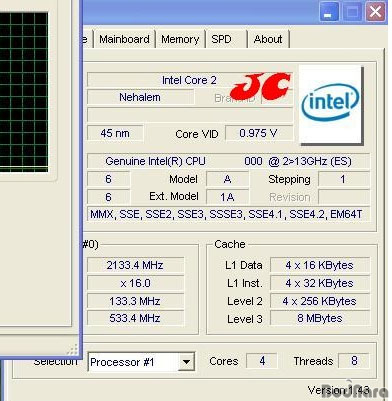Click the Threads count field
Image resolution: width=392 pixels, height=401 pixels.
354,361
